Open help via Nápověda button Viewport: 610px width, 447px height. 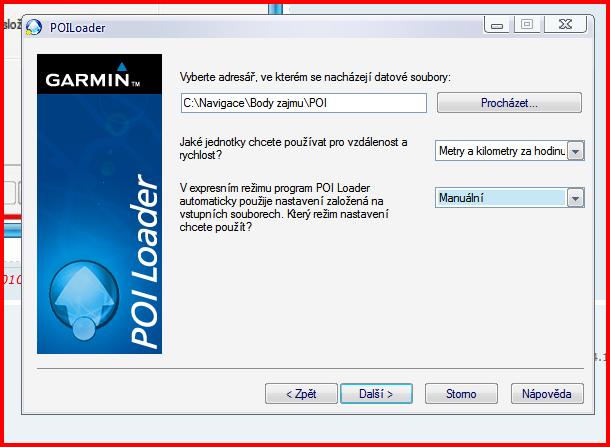[546, 394]
